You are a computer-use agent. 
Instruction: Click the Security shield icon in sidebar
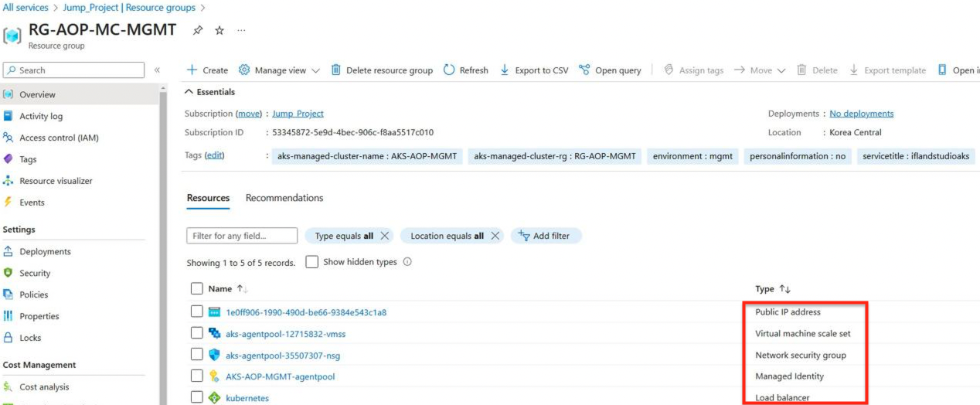[x=9, y=273]
